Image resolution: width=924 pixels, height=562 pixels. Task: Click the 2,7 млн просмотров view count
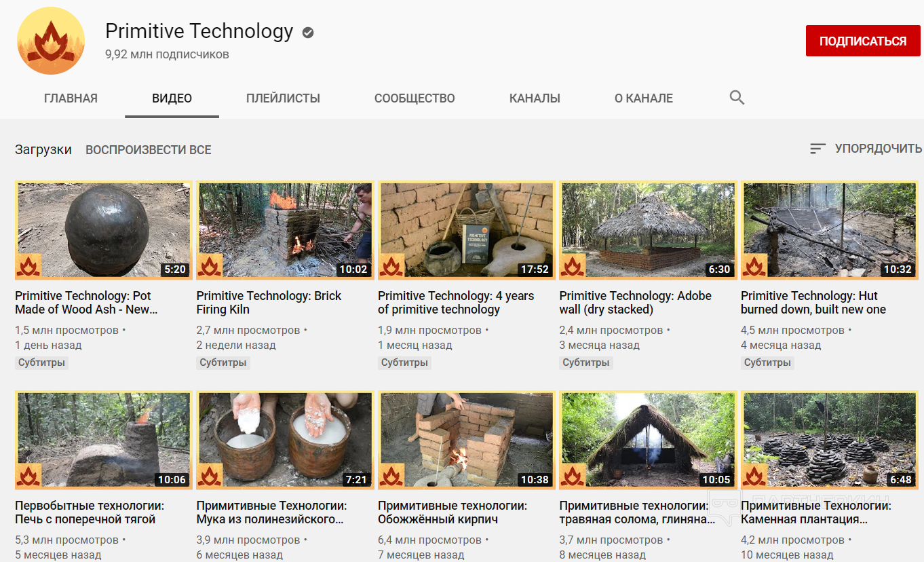[248, 331]
